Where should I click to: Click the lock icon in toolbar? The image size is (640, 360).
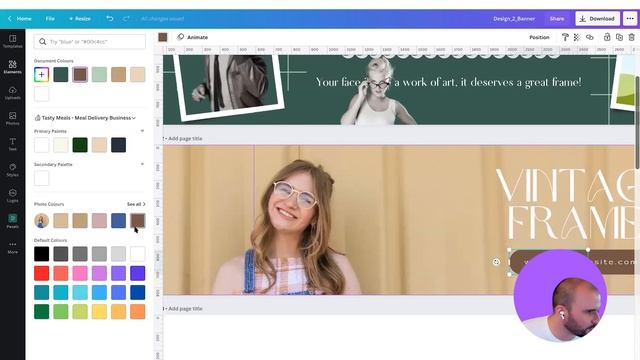tap(607, 37)
